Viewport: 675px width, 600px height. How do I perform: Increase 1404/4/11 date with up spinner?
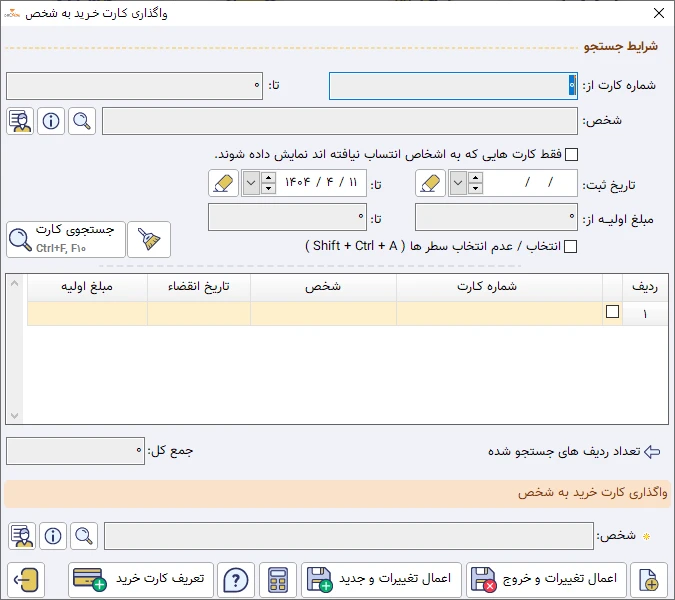268,178
